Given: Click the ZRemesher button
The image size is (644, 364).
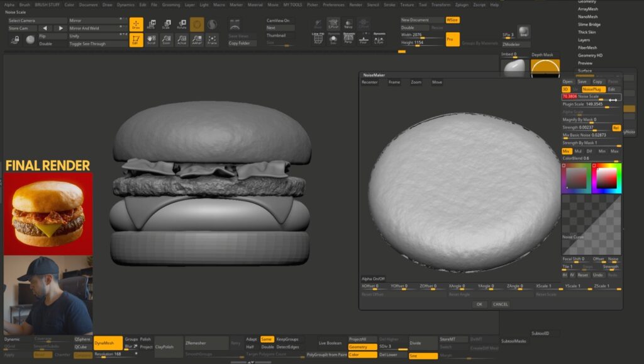Looking at the screenshot, I should (206, 343).
